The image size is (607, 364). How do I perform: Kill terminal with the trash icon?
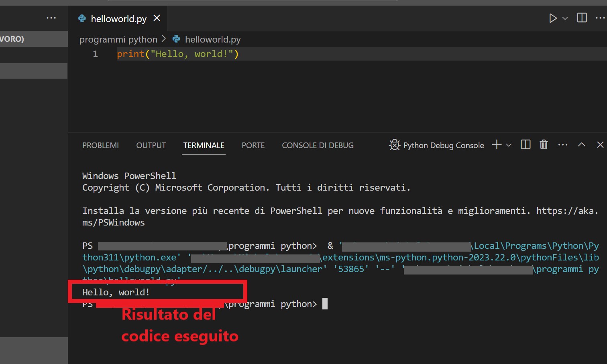[x=544, y=145]
